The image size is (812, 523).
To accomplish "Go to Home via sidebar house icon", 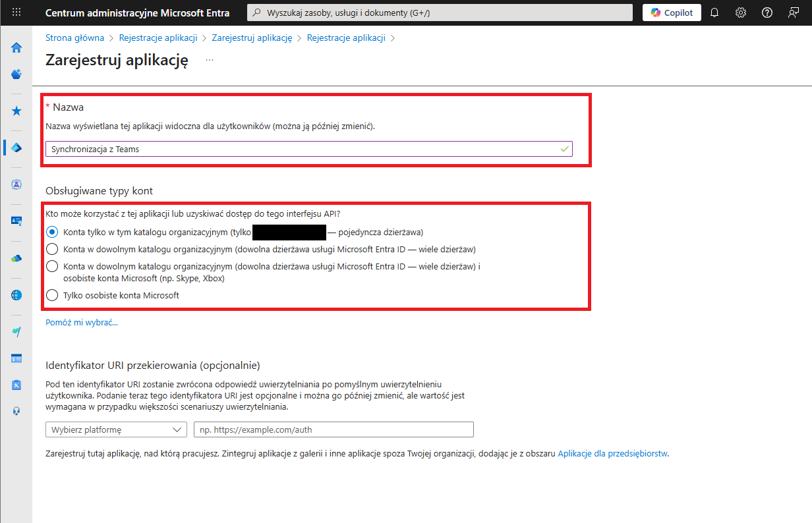I will [x=16, y=47].
